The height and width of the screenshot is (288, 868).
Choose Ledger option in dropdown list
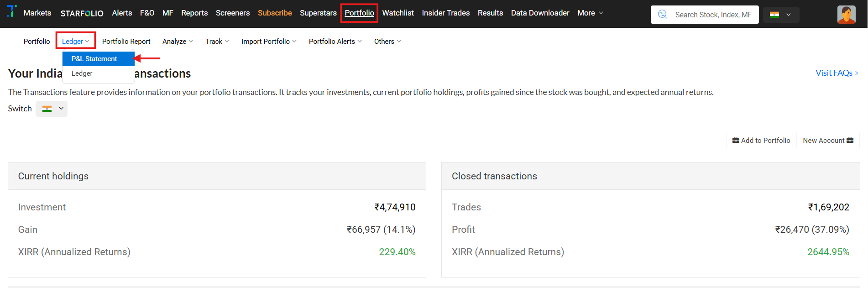pyautogui.click(x=82, y=73)
